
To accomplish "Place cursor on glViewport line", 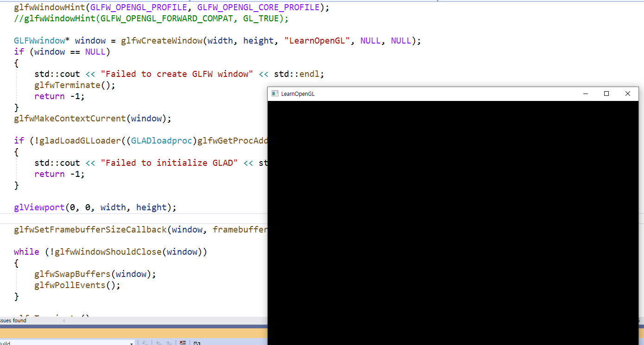I will (95, 207).
